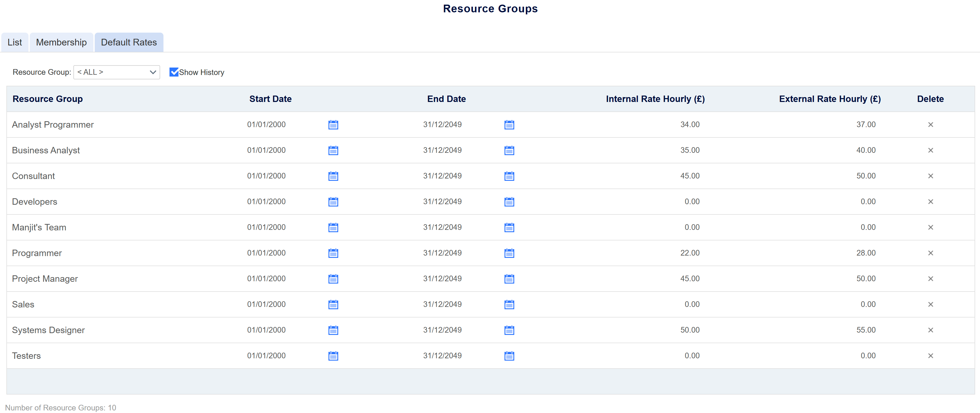Edit Analyst Programmer internal rate 34.00
980x413 pixels.
coord(689,125)
